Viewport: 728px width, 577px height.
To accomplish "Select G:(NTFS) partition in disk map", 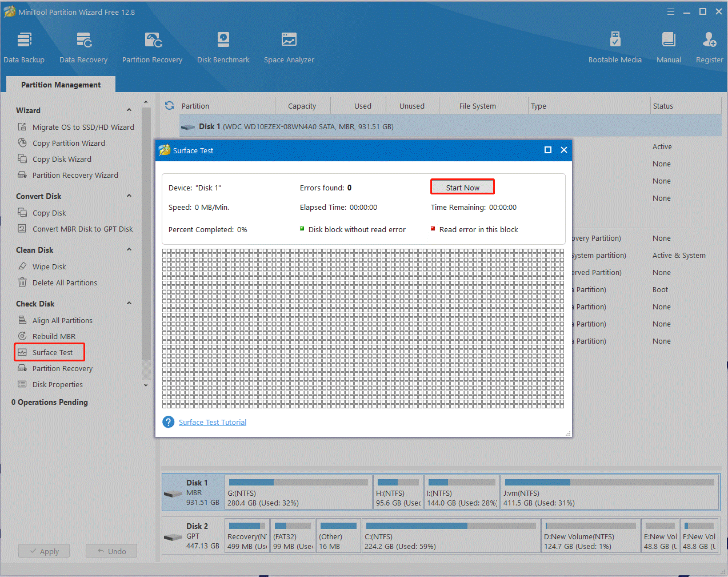I will click(298, 492).
